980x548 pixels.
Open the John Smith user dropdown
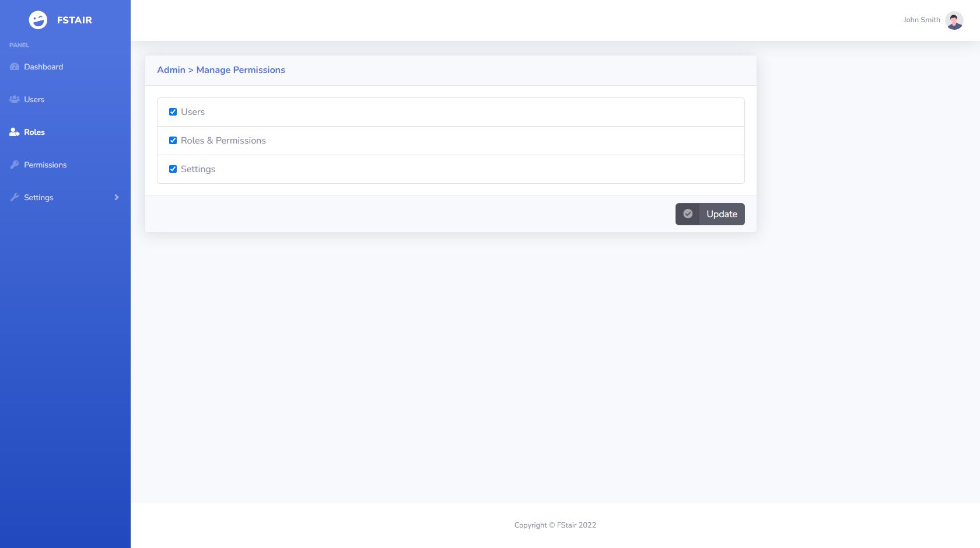922,20
